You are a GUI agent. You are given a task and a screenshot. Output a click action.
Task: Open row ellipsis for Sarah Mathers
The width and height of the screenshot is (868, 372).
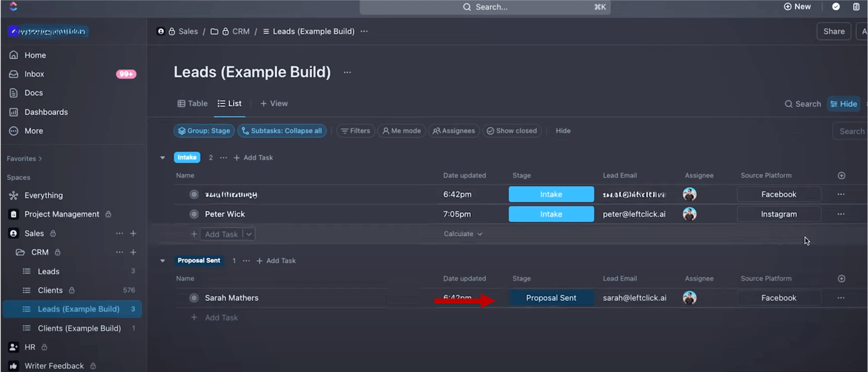tap(841, 298)
